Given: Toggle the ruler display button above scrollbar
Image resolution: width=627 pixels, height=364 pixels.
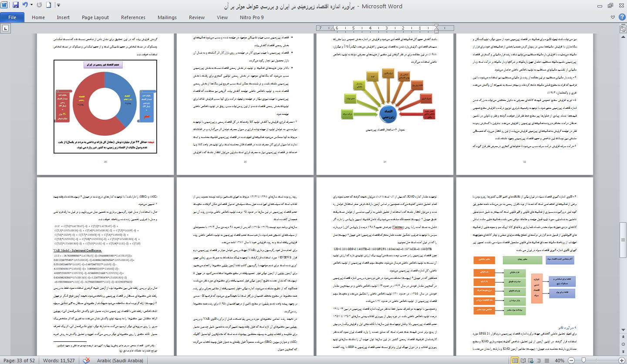Looking at the screenshot, I should 623,28.
